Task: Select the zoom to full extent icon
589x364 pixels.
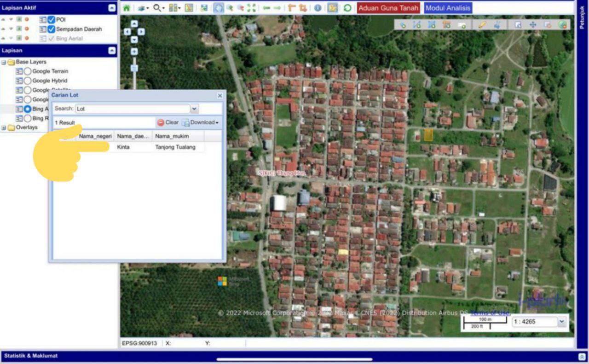Action: [251, 8]
